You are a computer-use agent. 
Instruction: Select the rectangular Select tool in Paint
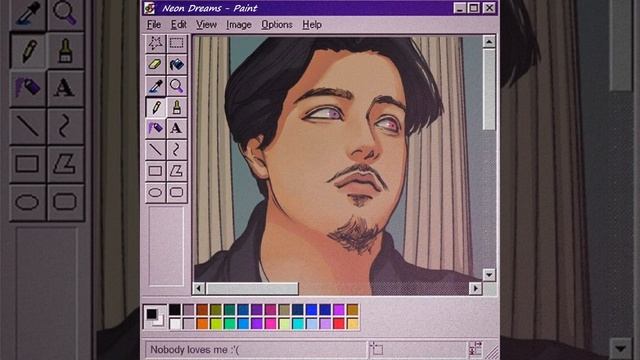pyautogui.click(x=176, y=43)
